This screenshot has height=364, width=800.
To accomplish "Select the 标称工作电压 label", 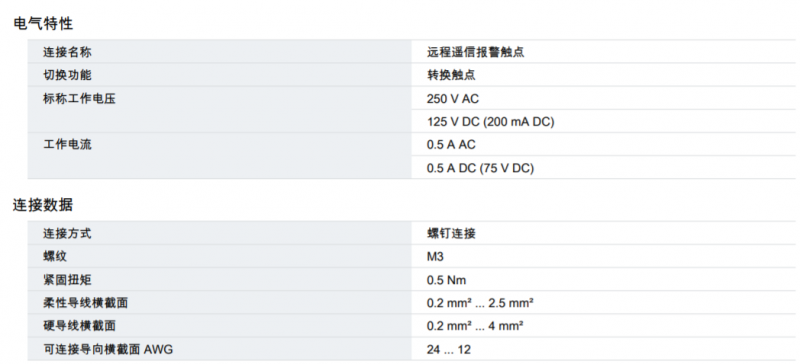I will (x=80, y=99).
